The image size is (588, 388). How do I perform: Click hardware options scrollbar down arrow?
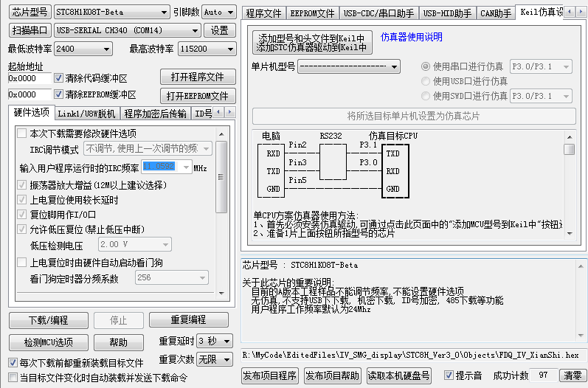pos(221,293)
